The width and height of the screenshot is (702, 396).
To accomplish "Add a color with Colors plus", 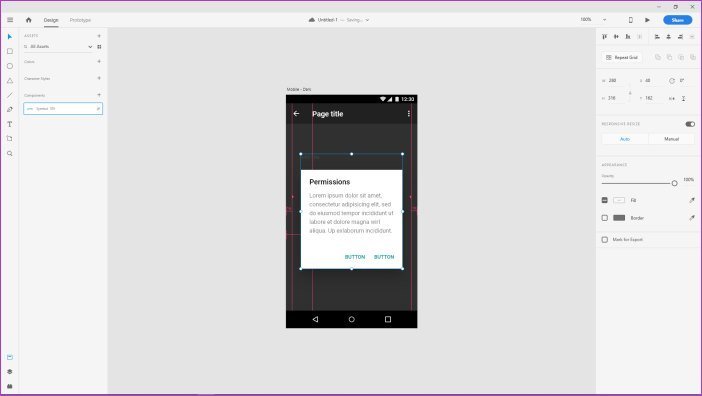I will click(99, 61).
